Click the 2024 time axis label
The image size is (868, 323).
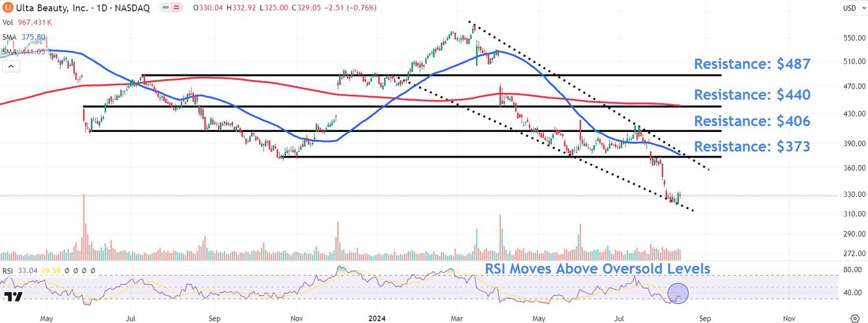pos(377,318)
